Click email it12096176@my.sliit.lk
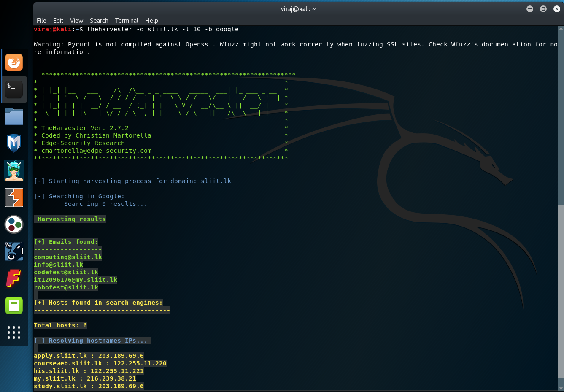Viewport: 564px width, 392px height. point(76,280)
